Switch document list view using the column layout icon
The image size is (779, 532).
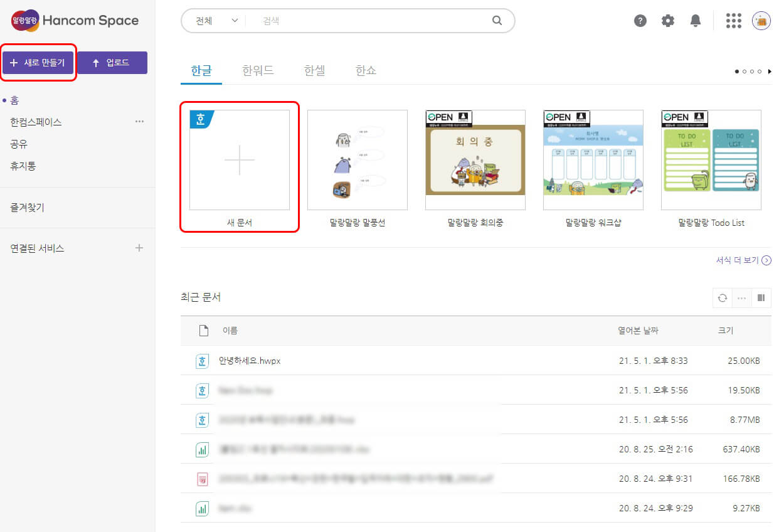click(x=761, y=297)
